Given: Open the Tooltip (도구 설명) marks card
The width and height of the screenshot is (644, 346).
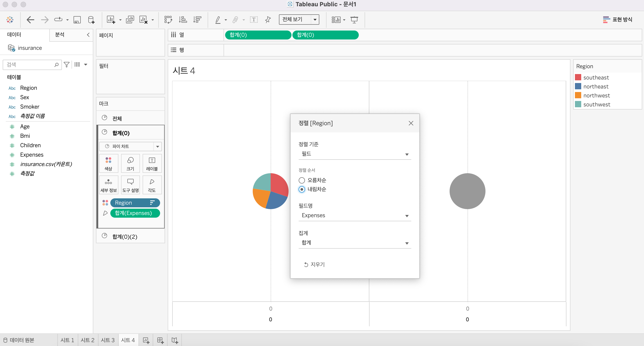Looking at the screenshot, I should click(130, 185).
